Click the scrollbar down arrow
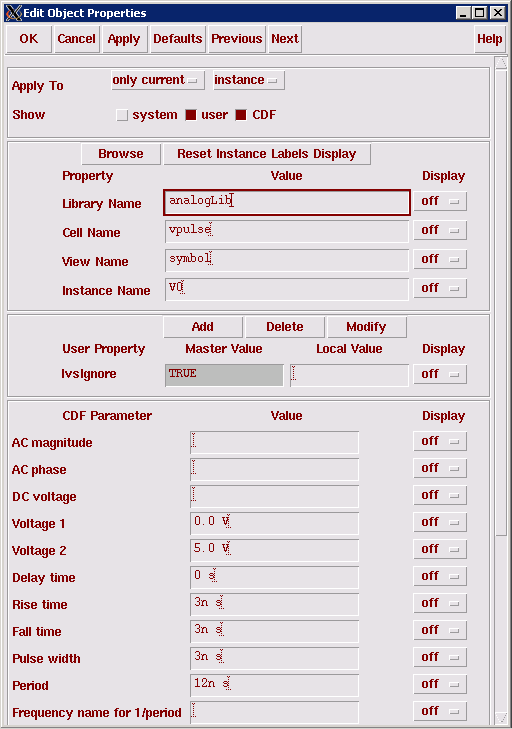This screenshot has height=729, width=512. [501, 718]
